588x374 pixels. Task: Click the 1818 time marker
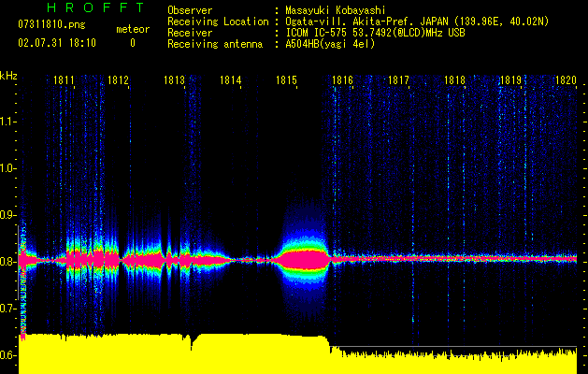coord(455,80)
